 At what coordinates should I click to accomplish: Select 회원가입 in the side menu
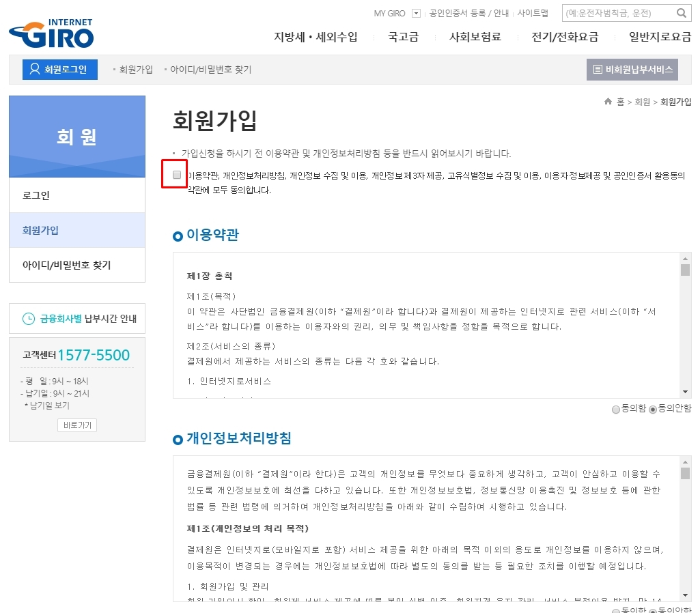77,230
